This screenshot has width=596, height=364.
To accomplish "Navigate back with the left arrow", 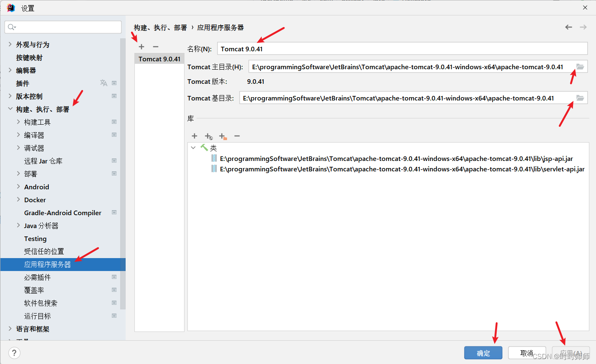I will point(568,27).
